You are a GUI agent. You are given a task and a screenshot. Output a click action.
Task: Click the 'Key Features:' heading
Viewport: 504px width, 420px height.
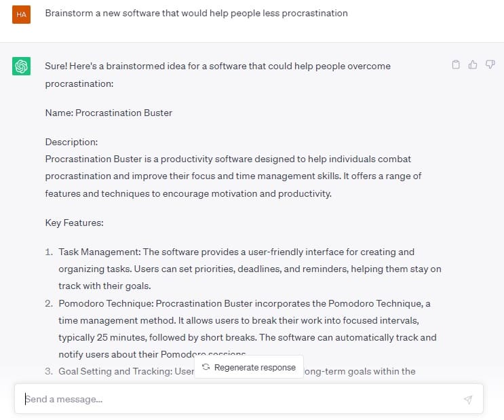(74, 223)
